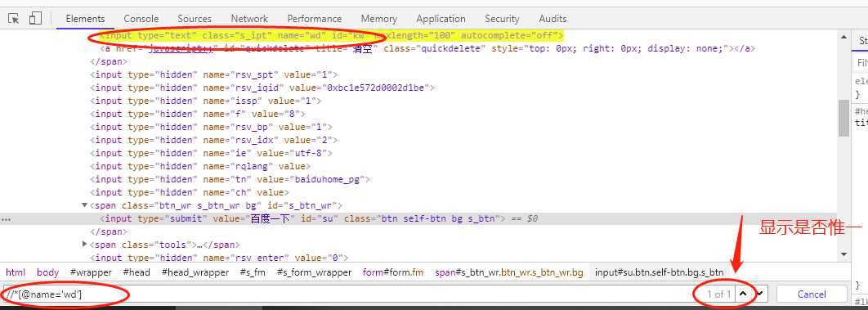Select the hidden input name="f" line
This screenshot has height=310, width=868.
pos(198,114)
